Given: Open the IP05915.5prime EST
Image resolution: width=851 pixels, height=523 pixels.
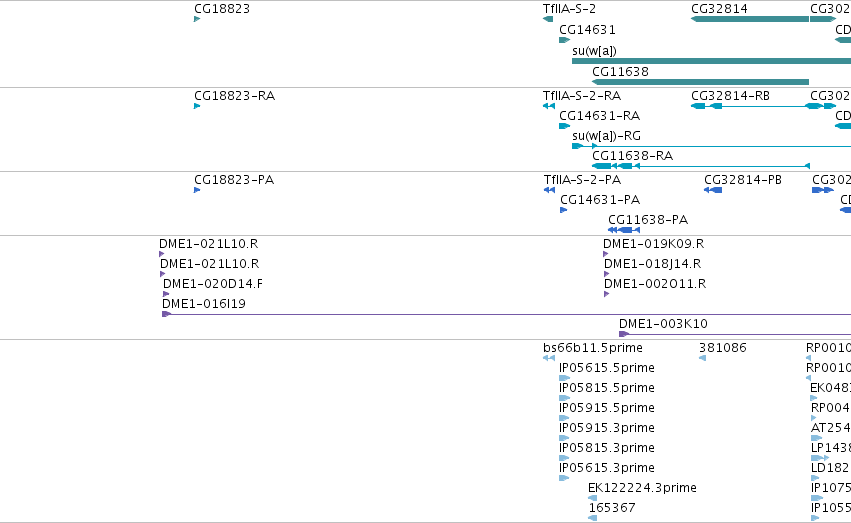Looking at the screenshot, I should click(x=564, y=418).
